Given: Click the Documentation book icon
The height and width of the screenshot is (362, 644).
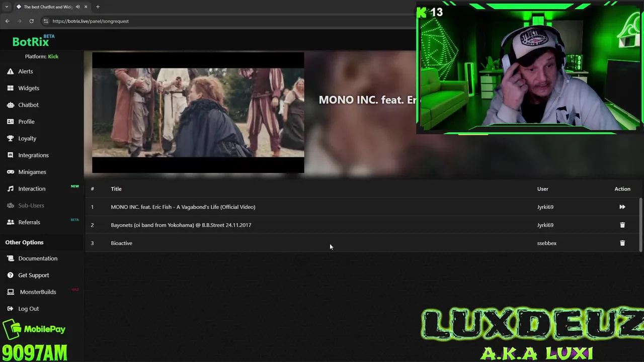Looking at the screenshot, I should (10, 258).
